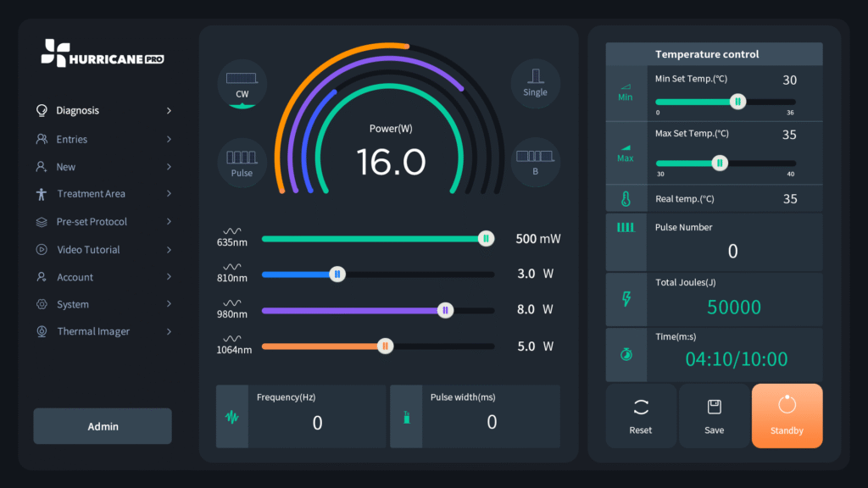The image size is (868, 488).
Task: Open the Diagnosis menu item
Action: tap(78, 111)
